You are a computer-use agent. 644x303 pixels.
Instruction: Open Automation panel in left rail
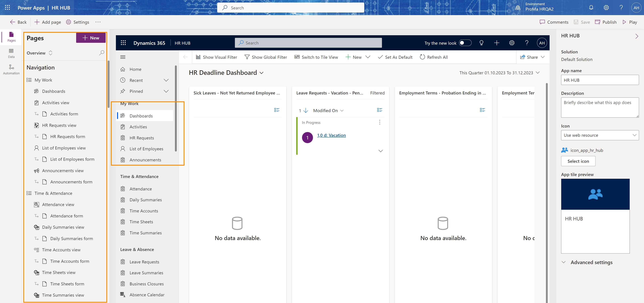(x=11, y=69)
